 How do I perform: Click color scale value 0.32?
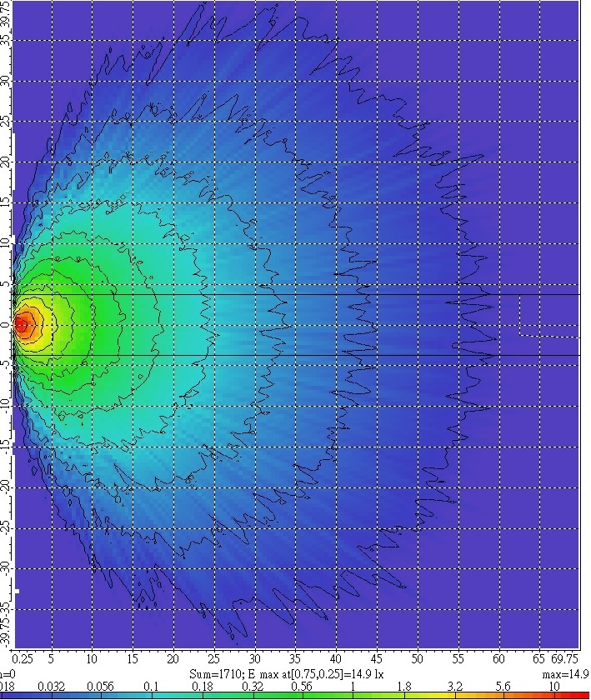(x=253, y=686)
